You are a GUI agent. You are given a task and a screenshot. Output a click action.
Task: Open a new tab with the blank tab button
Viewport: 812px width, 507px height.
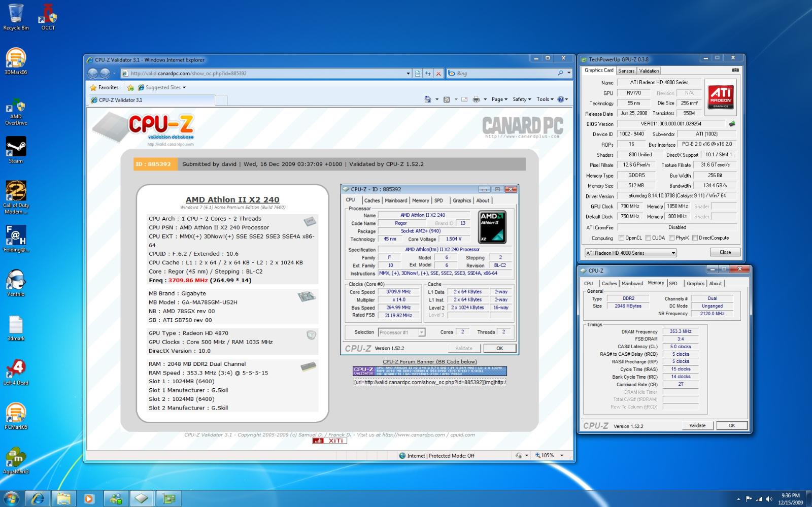pos(221,100)
